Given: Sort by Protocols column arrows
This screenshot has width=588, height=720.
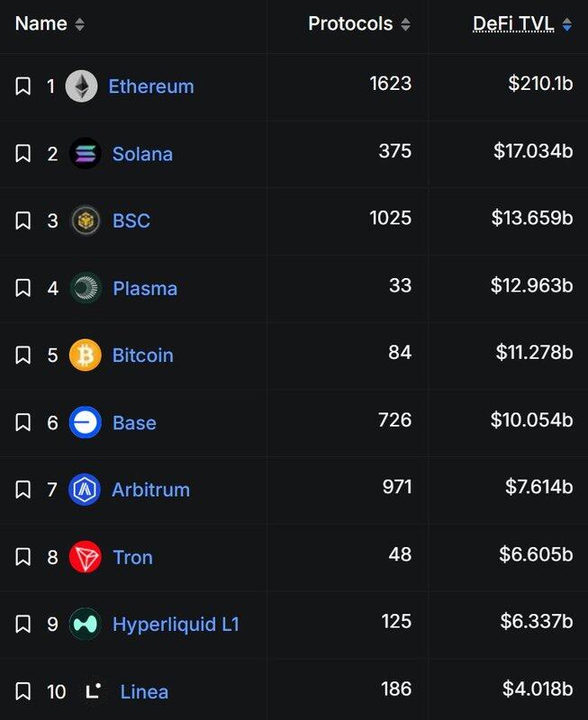Looking at the screenshot, I should coord(405,24).
